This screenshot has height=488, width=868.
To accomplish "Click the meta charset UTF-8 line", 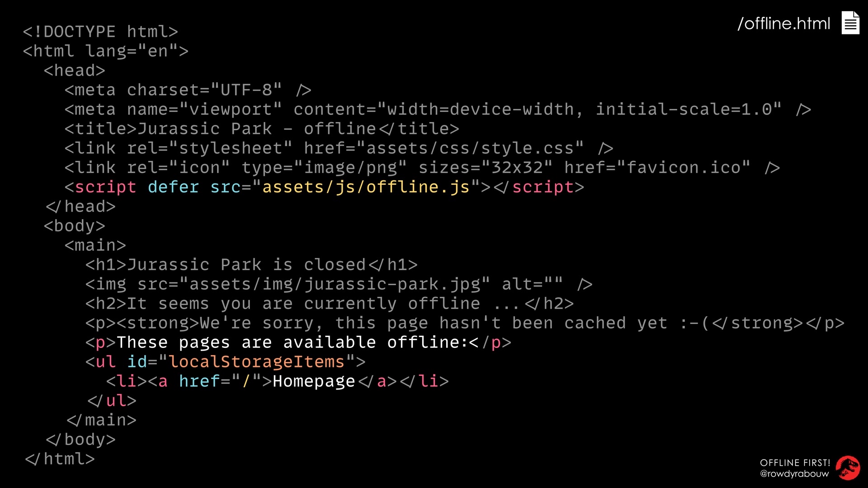I will [x=188, y=90].
